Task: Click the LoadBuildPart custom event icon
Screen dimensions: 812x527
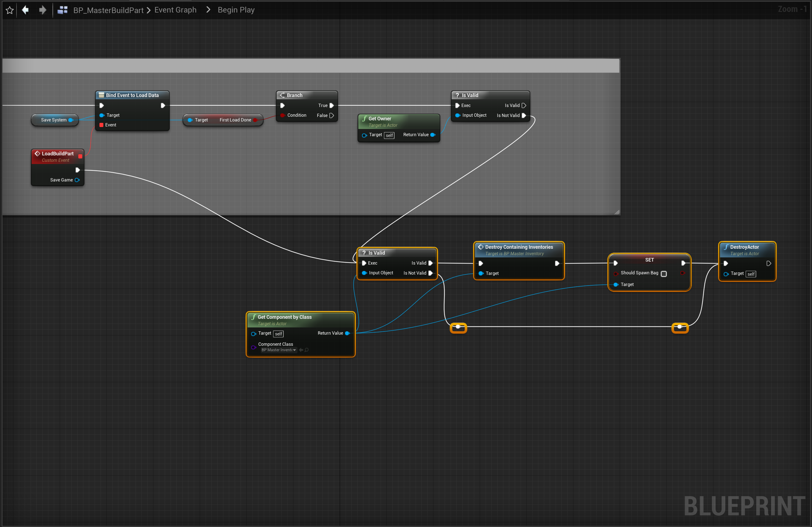Action: click(37, 154)
